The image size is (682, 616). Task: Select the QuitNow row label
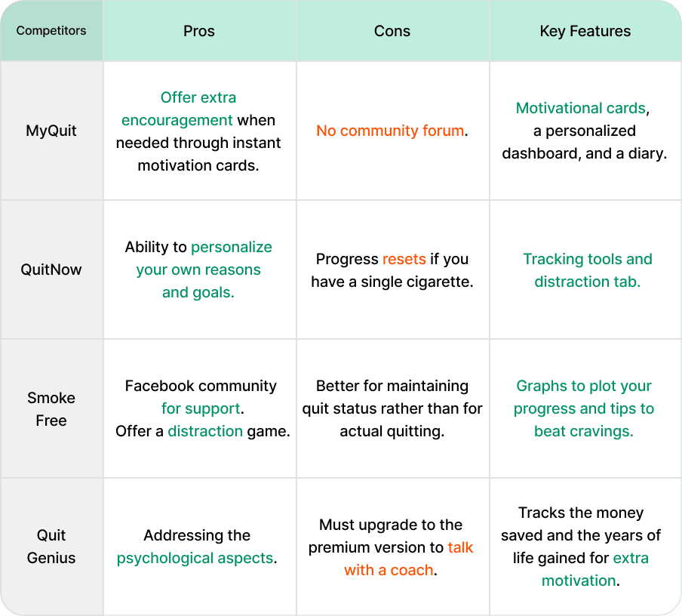tap(51, 269)
